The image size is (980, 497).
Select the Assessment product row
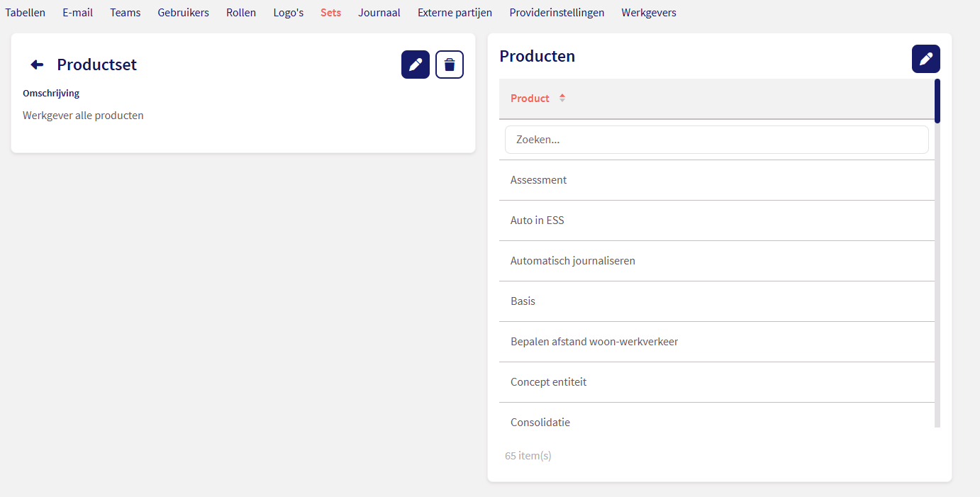click(538, 180)
